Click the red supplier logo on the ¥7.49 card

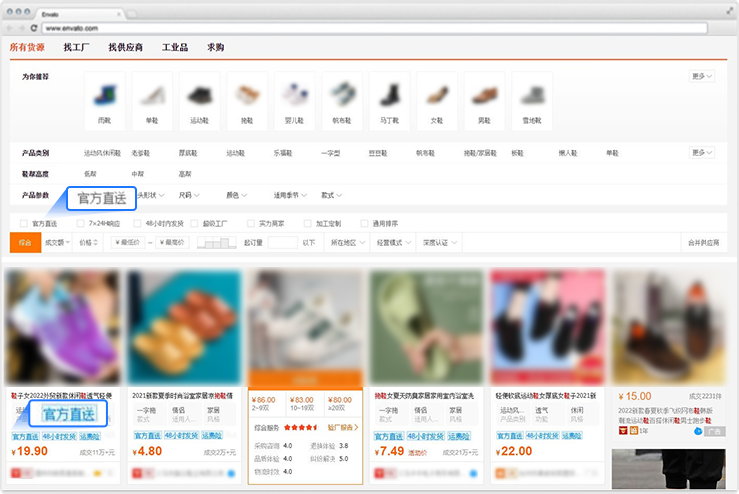380,473
